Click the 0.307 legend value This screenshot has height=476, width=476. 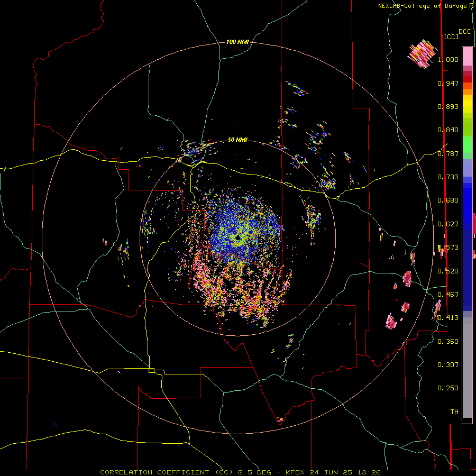tap(448, 365)
